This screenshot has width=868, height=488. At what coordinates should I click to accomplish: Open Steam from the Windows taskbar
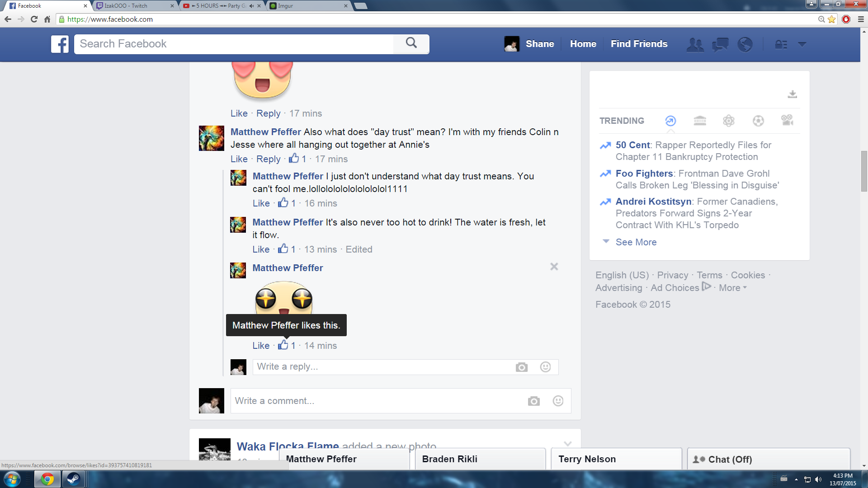tap(73, 479)
